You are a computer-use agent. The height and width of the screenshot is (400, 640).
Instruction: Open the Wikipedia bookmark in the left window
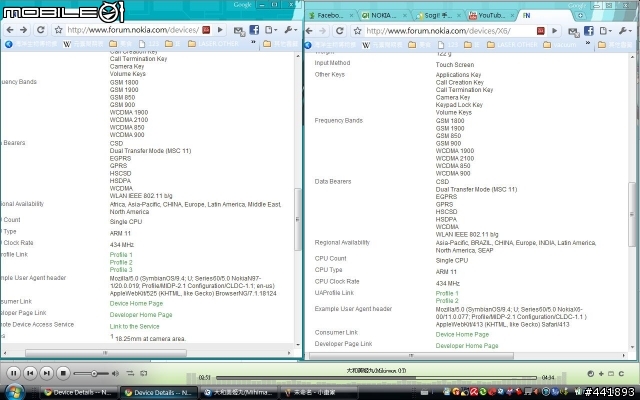(x=83, y=44)
